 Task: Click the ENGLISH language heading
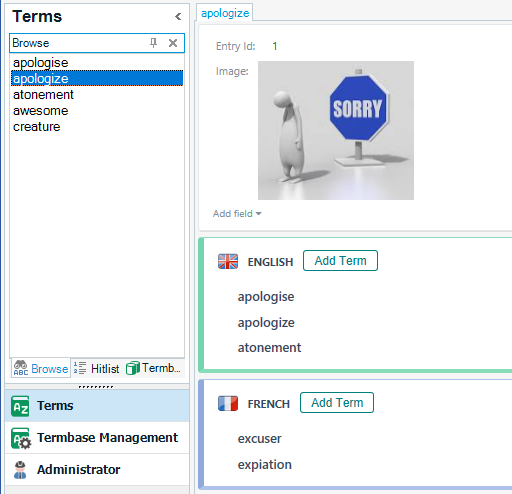click(270, 262)
